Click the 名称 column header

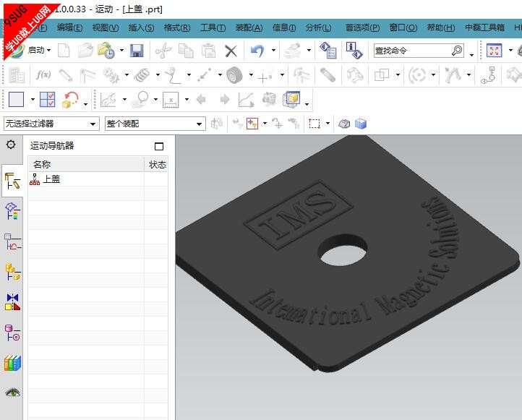(86, 164)
